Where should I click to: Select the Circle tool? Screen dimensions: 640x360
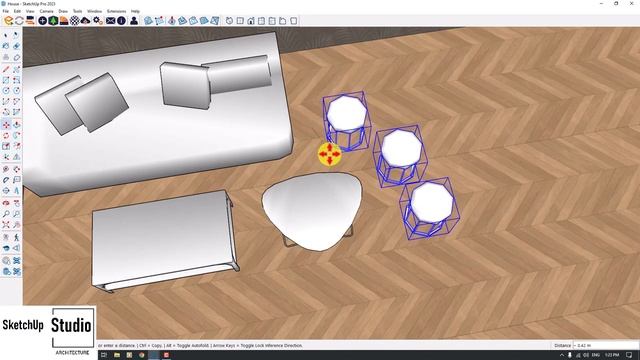tap(6, 91)
